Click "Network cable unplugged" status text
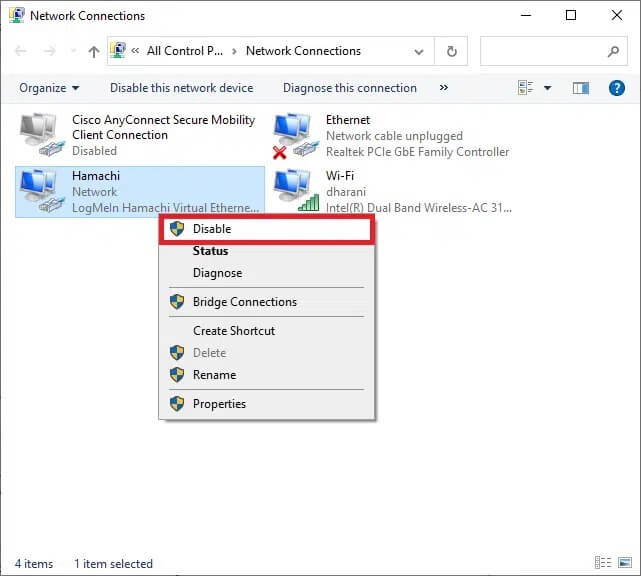641x576 pixels. [394, 136]
